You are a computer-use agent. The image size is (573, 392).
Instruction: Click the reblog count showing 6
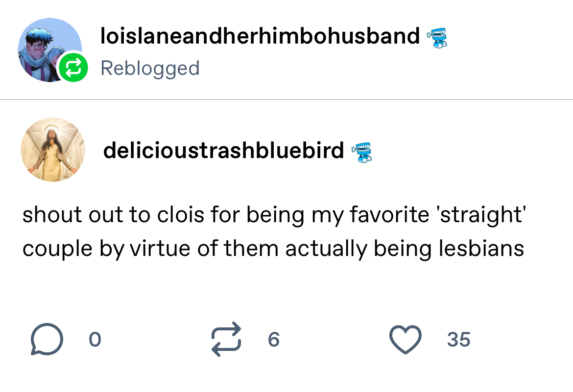274,340
